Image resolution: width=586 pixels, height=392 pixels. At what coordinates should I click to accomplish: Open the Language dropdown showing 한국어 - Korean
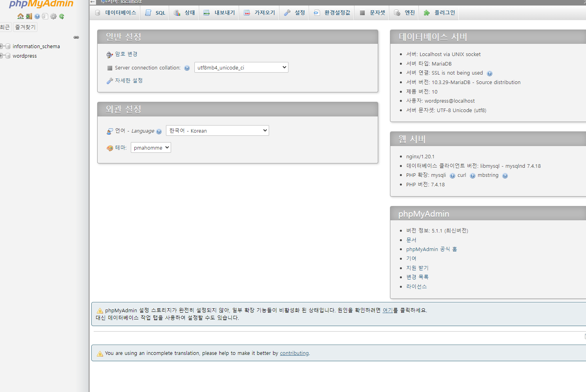coord(217,131)
